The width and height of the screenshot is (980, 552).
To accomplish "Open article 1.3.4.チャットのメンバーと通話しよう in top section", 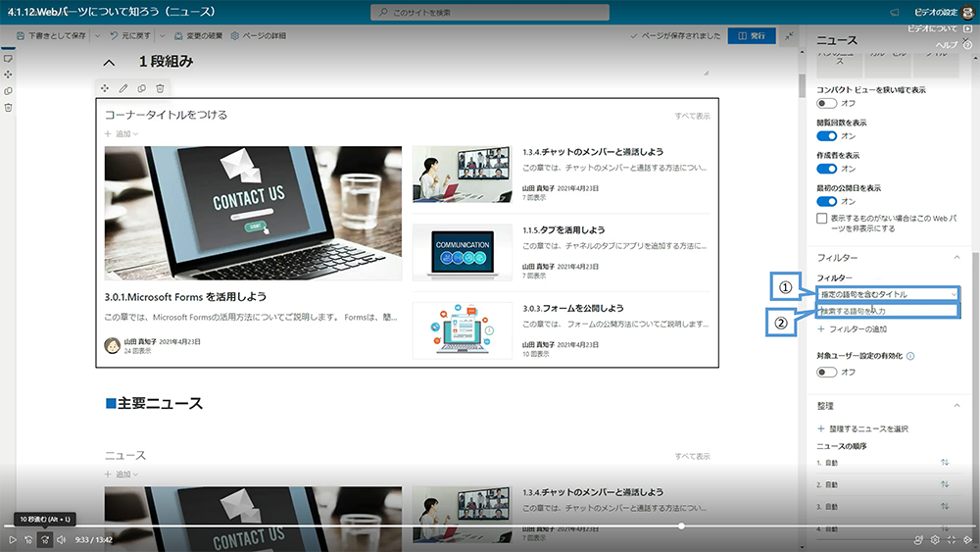I will [593, 152].
